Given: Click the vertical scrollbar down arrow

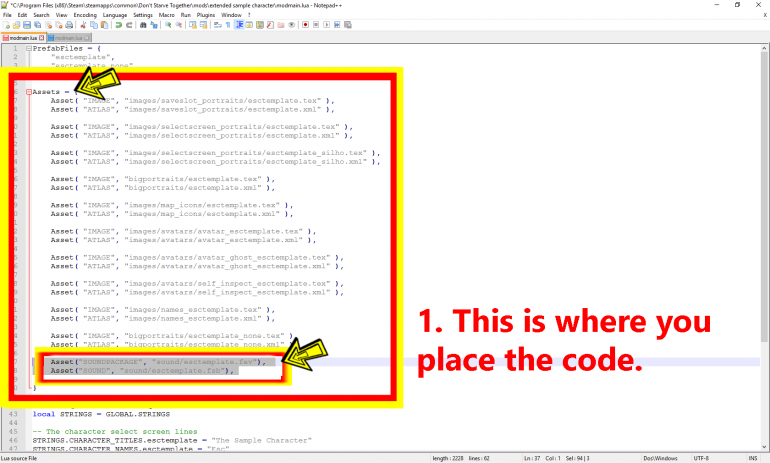Looking at the screenshot, I should (764, 447).
